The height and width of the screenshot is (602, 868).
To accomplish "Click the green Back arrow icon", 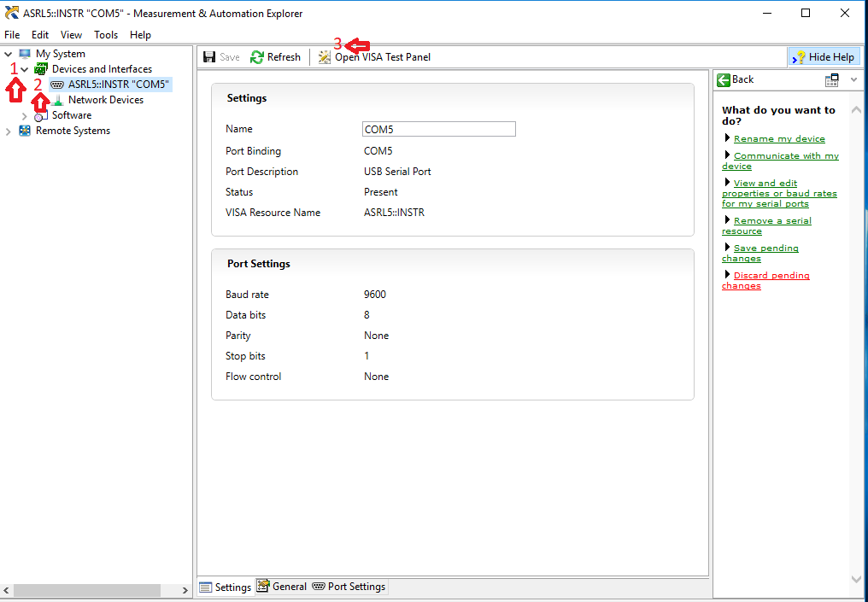I will [723, 79].
